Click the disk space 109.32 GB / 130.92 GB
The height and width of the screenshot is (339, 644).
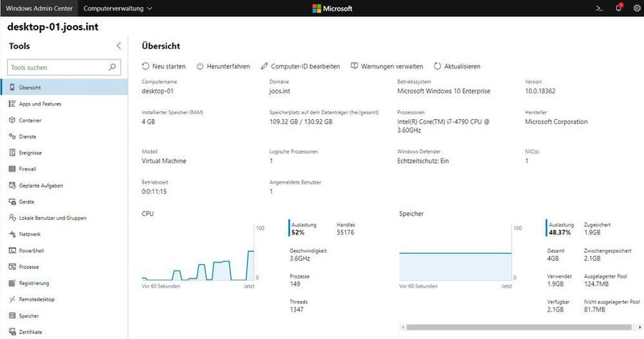coord(301,122)
